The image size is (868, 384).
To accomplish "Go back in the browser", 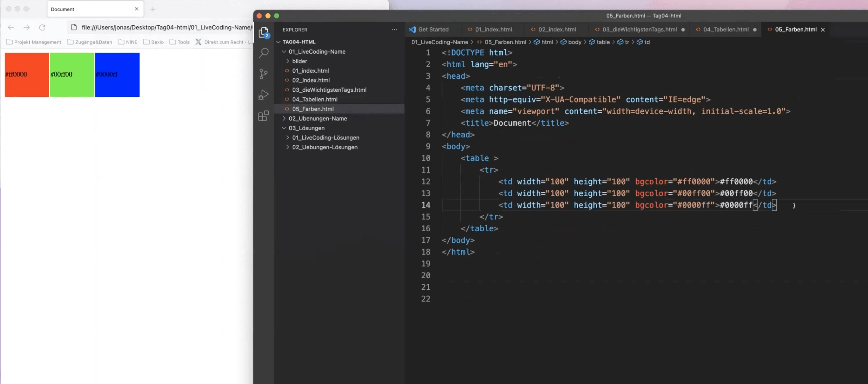I will [11, 28].
